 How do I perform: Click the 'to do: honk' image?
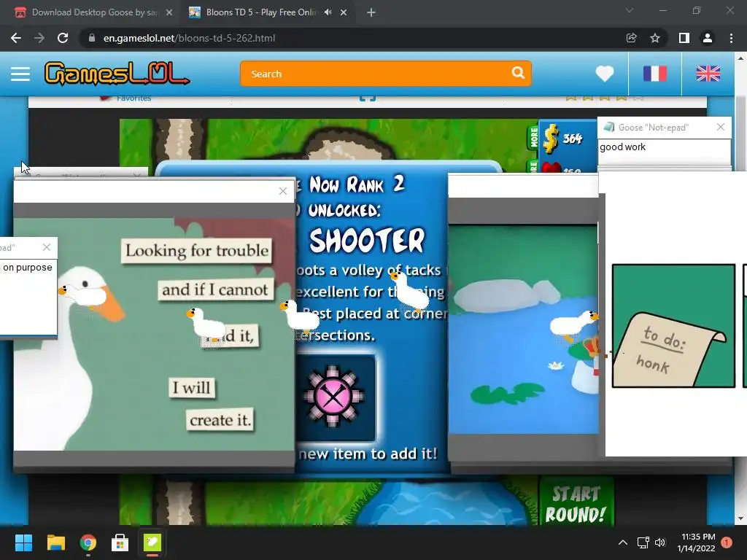click(x=673, y=326)
